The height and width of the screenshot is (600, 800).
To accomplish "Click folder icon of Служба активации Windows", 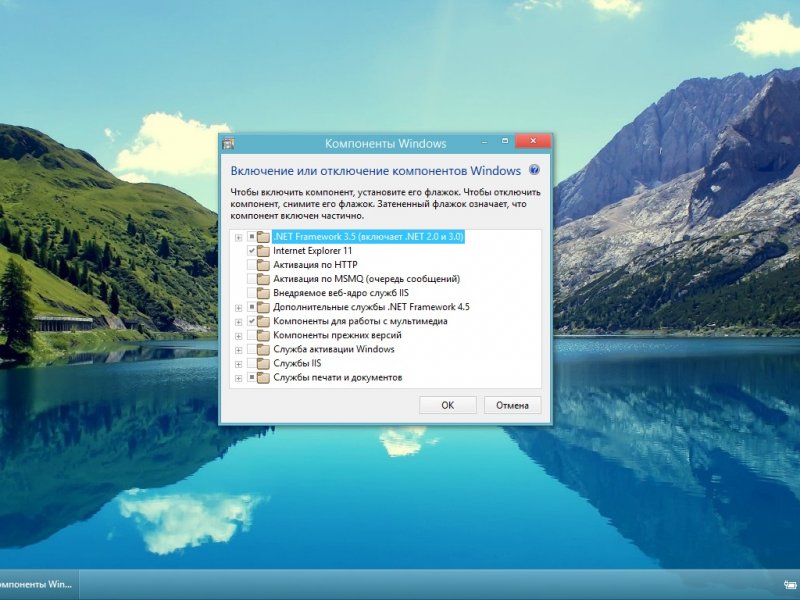I will (263, 349).
